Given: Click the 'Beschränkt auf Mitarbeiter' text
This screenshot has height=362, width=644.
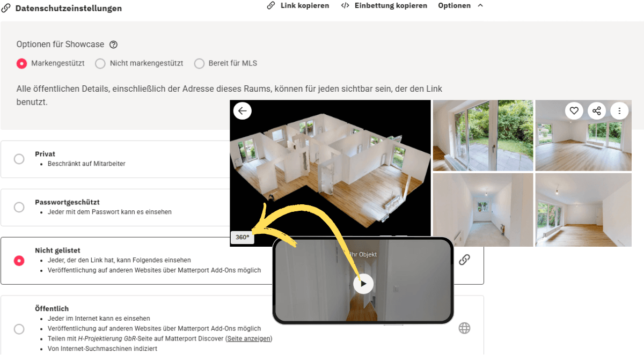Looking at the screenshot, I should (86, 164).
